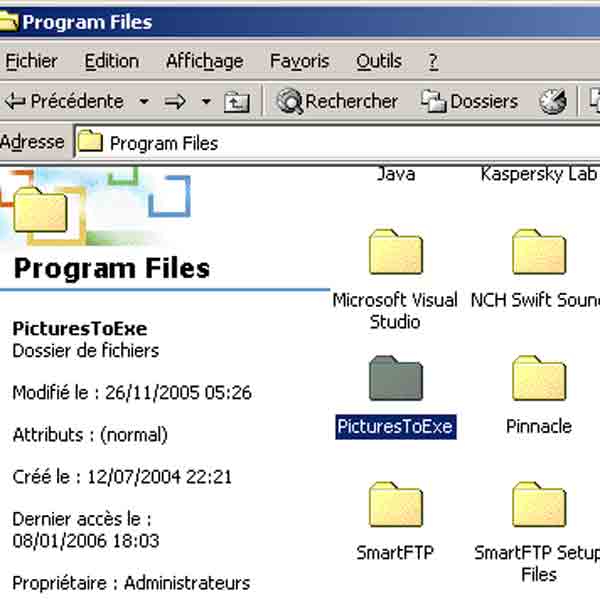
Task: Go back with Précédente button
Action: pyautogui.click(x=64, y=102)
